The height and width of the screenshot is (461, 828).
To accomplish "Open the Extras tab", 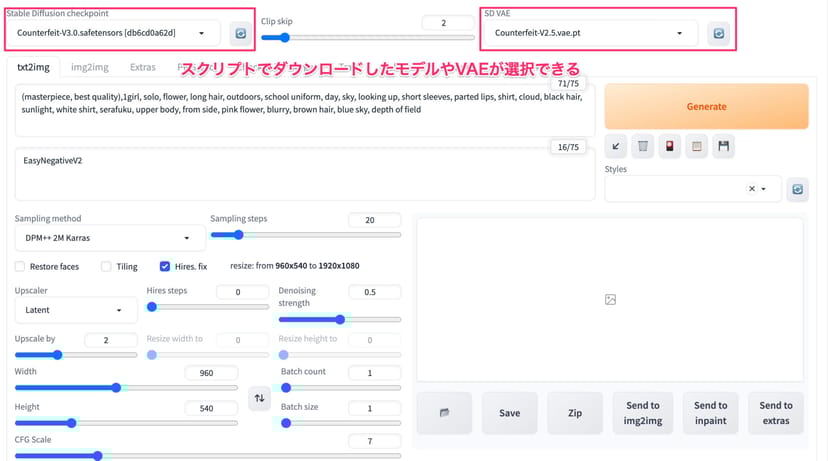I will click(142, 68).
